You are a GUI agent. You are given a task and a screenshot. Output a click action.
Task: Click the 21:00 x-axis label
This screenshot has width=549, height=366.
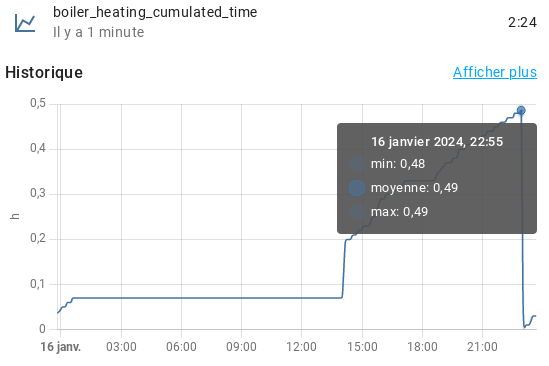[x=482, y=347]
